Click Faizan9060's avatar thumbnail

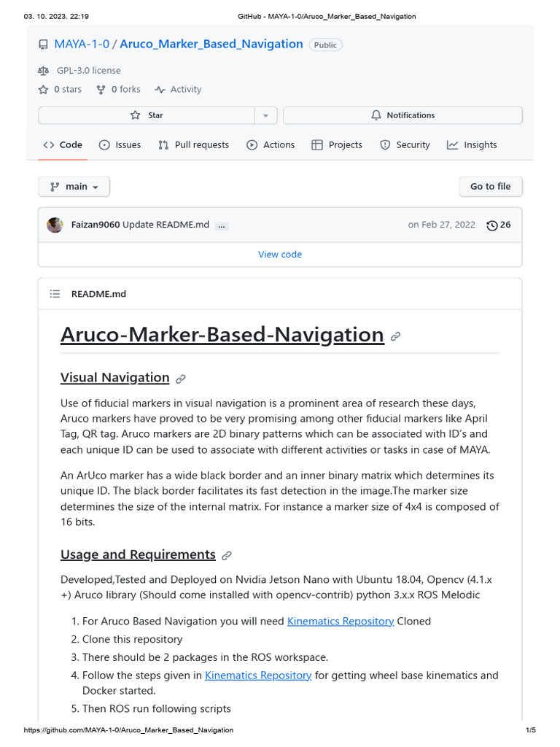55,225
